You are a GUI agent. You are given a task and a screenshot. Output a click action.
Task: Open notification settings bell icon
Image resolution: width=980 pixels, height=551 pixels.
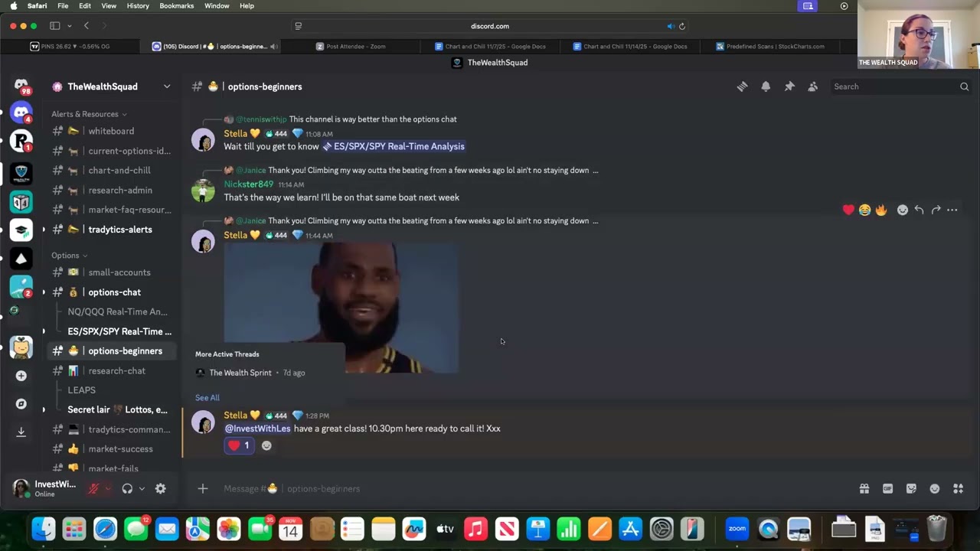766,86
